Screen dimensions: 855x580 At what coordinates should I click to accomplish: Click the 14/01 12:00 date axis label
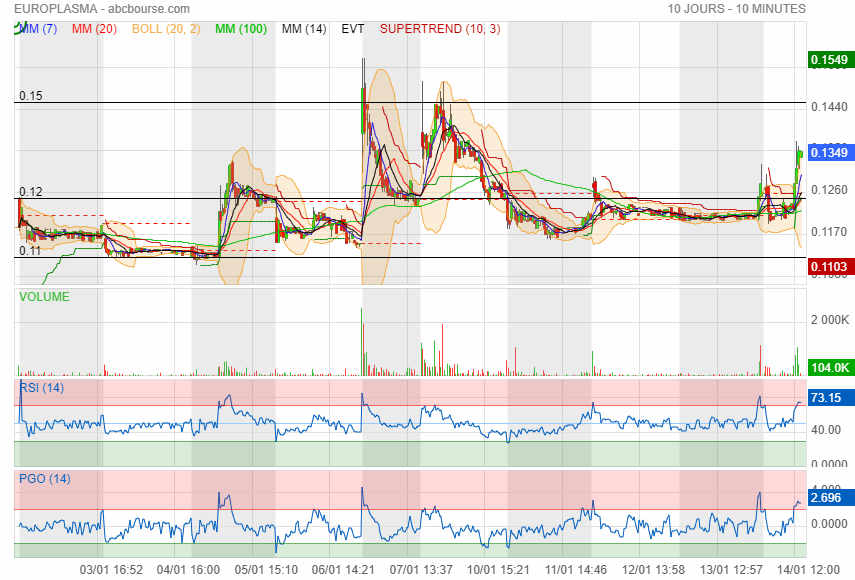tap(809, 569)
